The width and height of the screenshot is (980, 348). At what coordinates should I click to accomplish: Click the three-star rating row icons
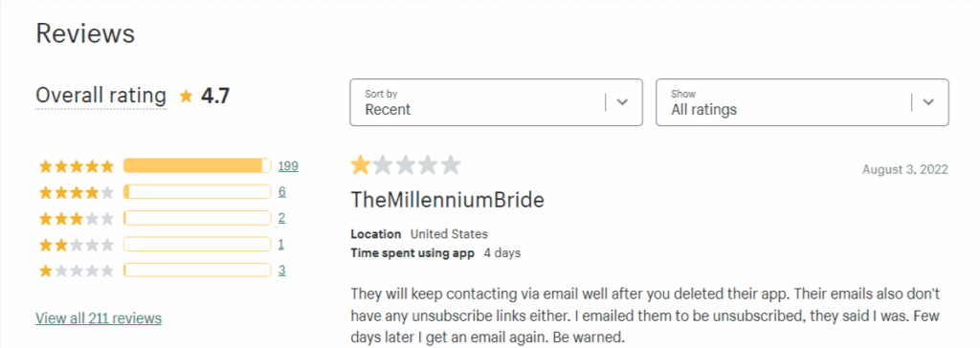coord(77,219)
